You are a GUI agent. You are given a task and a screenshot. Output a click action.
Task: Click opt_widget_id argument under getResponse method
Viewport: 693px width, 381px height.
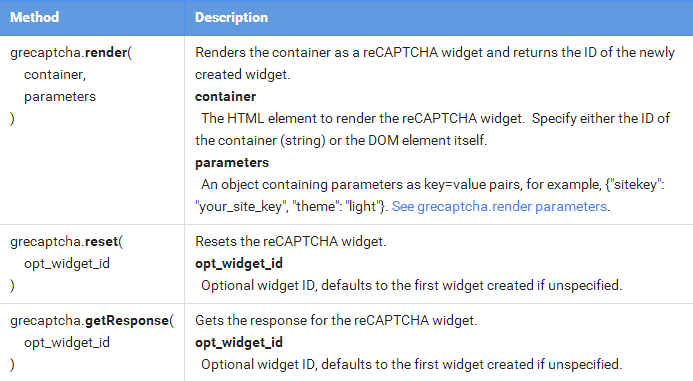point(67,343)
